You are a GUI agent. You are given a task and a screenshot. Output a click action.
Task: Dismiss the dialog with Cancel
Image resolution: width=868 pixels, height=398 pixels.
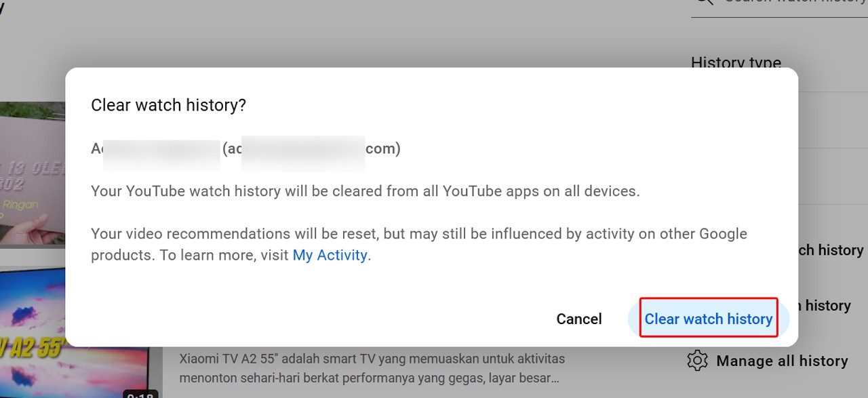tap(578, 319)
